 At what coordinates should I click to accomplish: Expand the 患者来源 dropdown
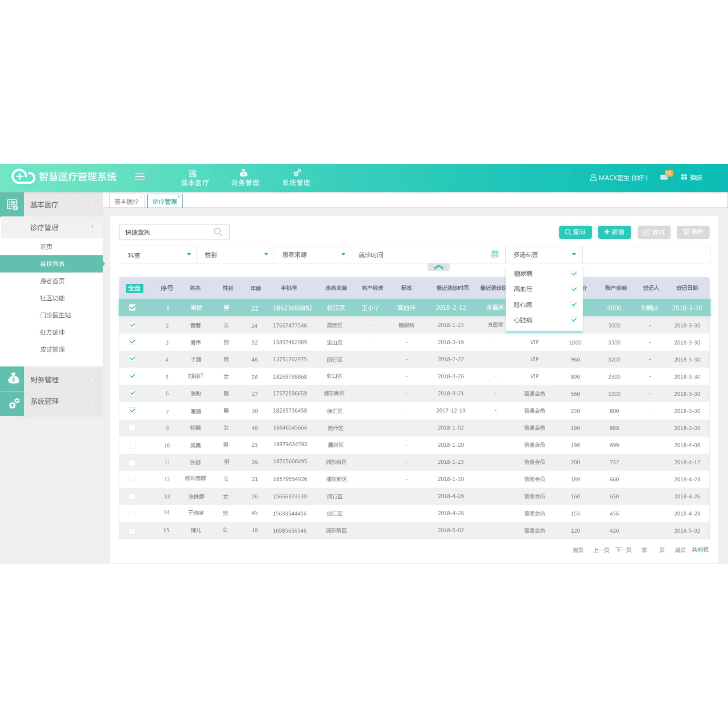pyautogui.click(x=312, y=255)
